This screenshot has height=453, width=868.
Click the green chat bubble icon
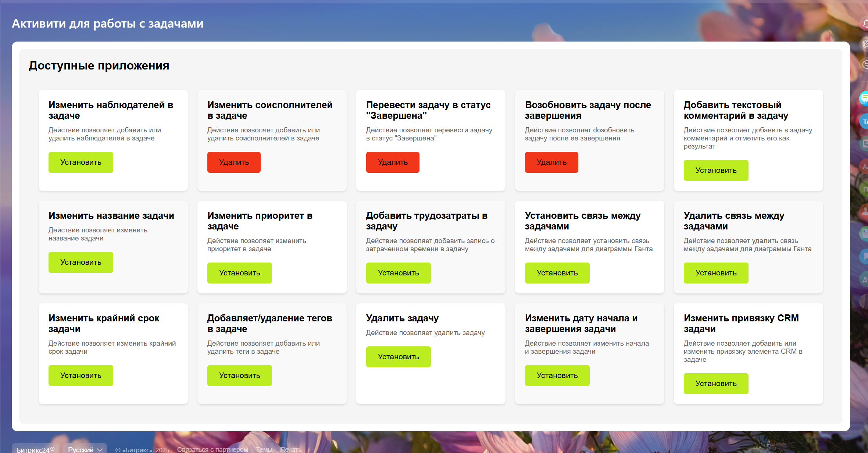coord(864,98)
